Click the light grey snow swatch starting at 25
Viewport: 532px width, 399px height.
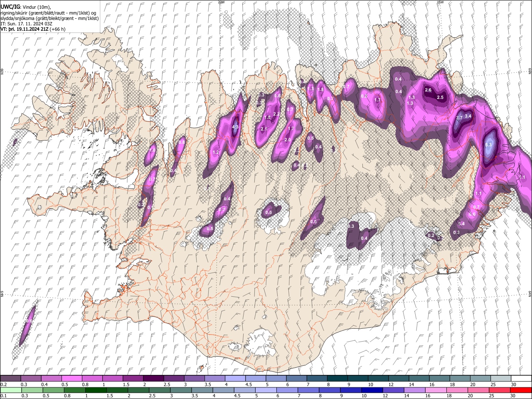(x=500, y=378)
